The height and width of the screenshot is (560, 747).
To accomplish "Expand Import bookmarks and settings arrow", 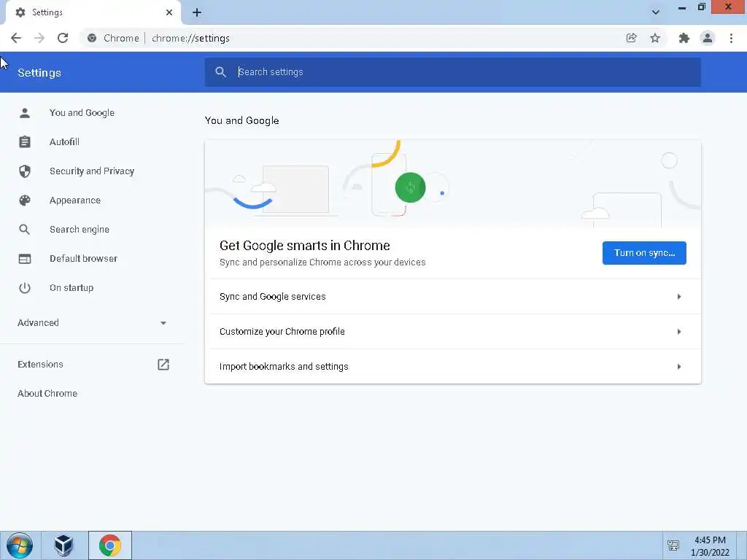I will [679, 367].
